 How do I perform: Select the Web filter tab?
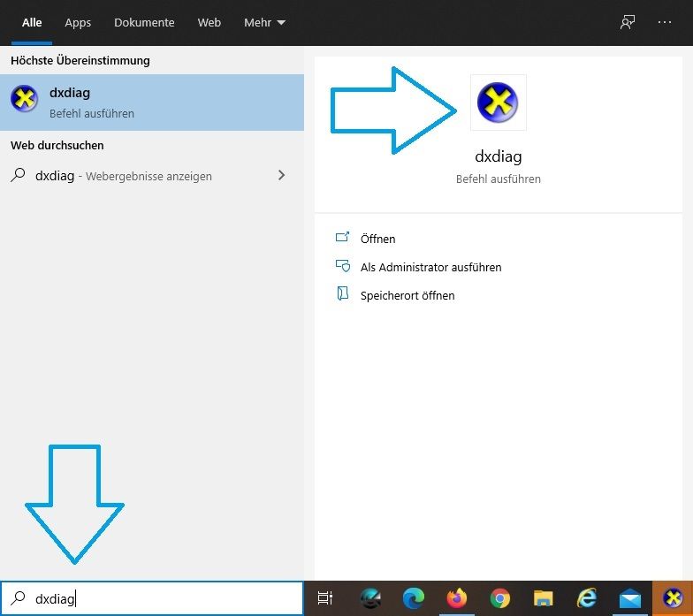(209, 22)
